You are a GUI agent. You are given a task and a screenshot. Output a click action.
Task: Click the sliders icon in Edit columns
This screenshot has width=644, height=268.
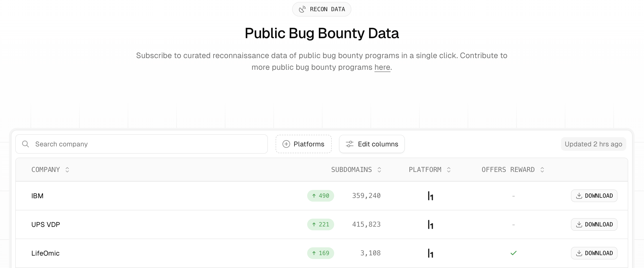point(349,144)
